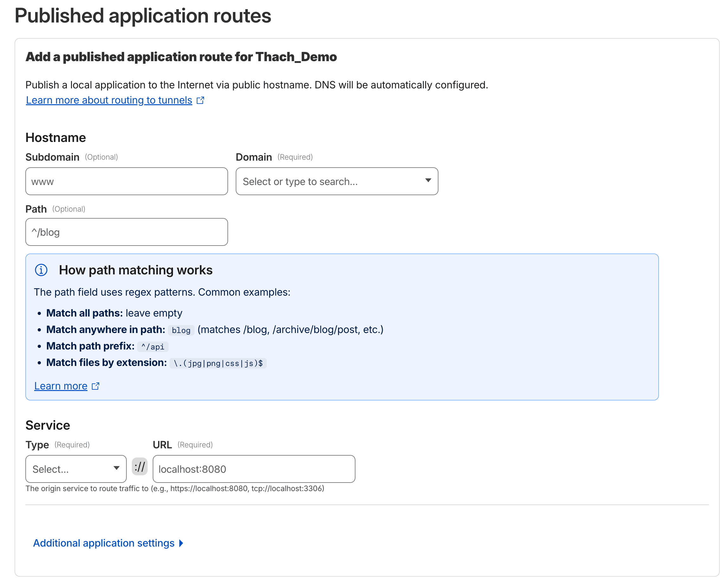Click external-link icon next to Learn more

click(96, 386)
